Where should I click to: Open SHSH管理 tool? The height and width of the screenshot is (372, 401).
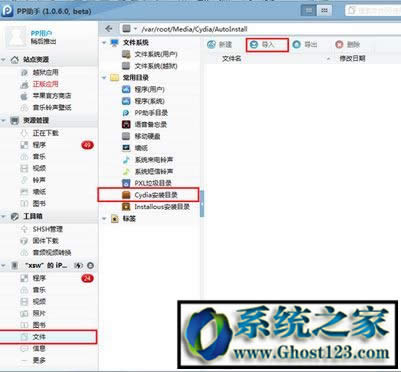click(x=48, y=229)
